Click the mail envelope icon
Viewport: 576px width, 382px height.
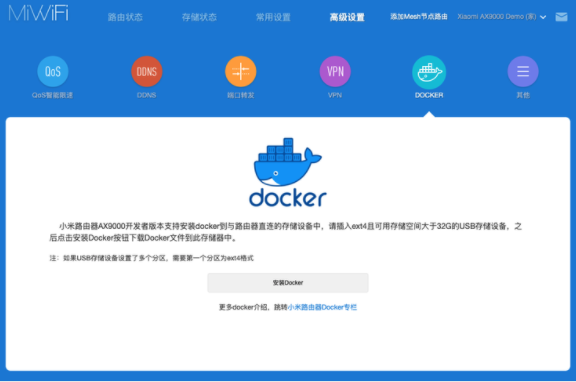561,17
